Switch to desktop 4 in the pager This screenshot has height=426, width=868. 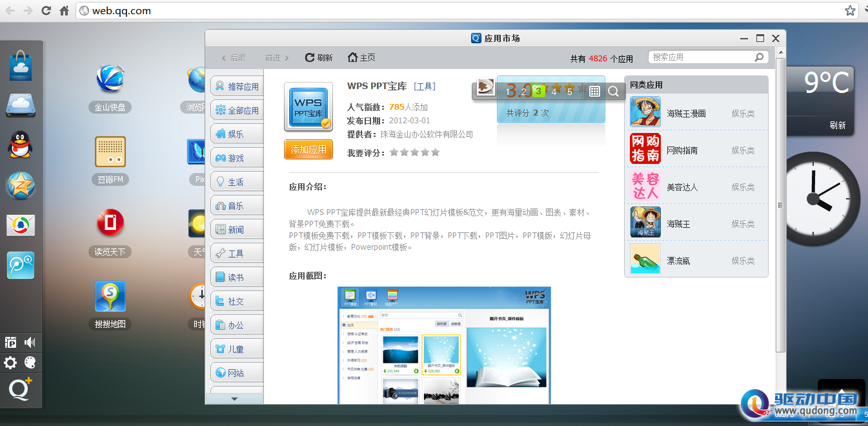(554, 92)
